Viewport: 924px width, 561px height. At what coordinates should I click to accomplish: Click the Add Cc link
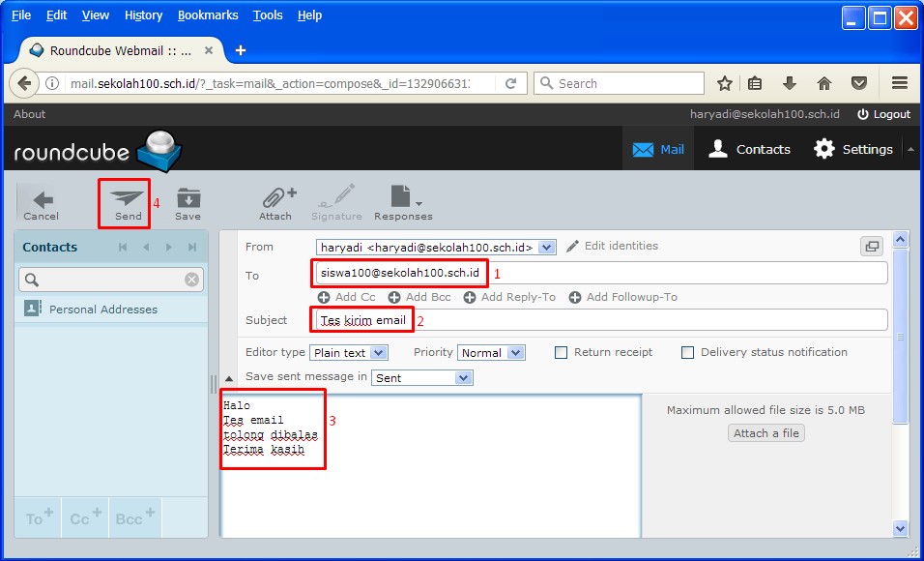346,297
